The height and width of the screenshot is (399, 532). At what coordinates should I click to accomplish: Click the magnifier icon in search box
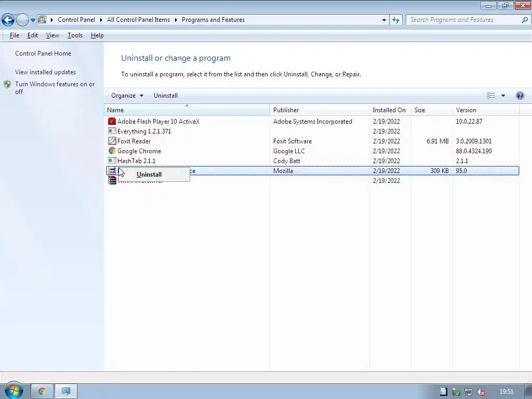pos(525,20)
